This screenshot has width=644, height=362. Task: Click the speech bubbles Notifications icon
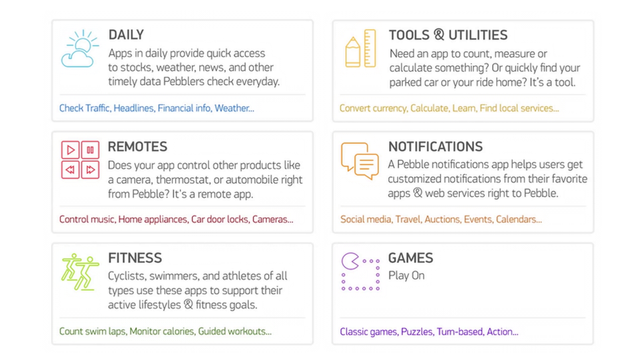pyautogui.click(x=359, y=160)
